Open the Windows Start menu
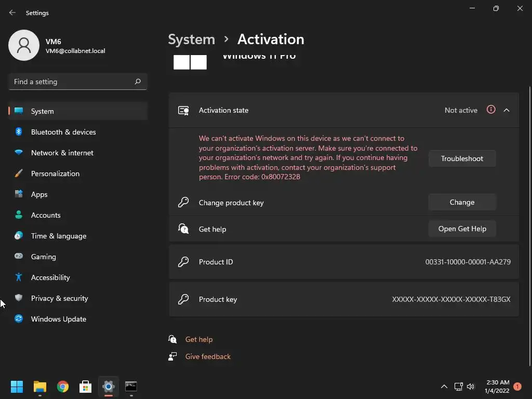The height and width of the screenshot is (399, 532). pos(17,387)
